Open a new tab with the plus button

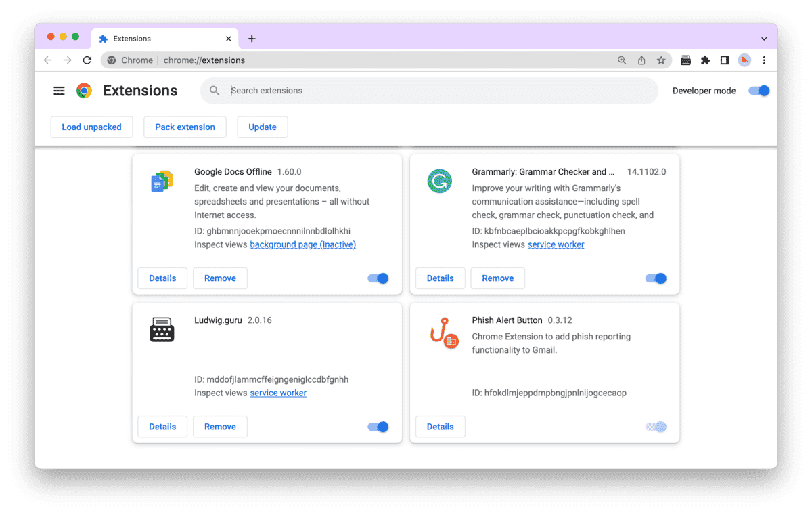tap(252, 39)
